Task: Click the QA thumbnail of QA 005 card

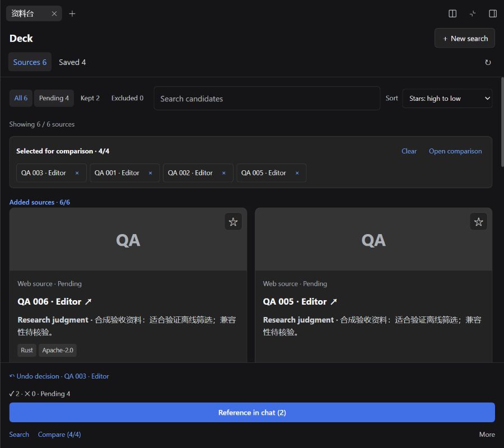Action: pos(374,240)
